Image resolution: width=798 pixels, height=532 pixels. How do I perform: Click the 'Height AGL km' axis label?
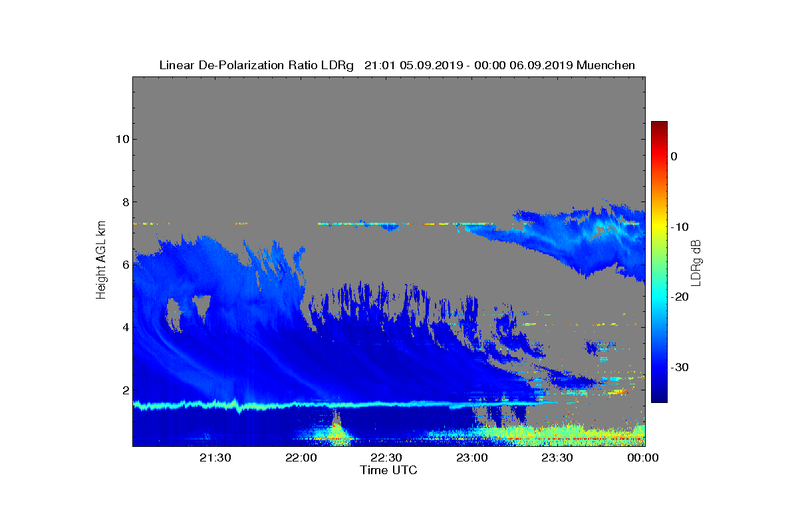(x=101, y=260)
